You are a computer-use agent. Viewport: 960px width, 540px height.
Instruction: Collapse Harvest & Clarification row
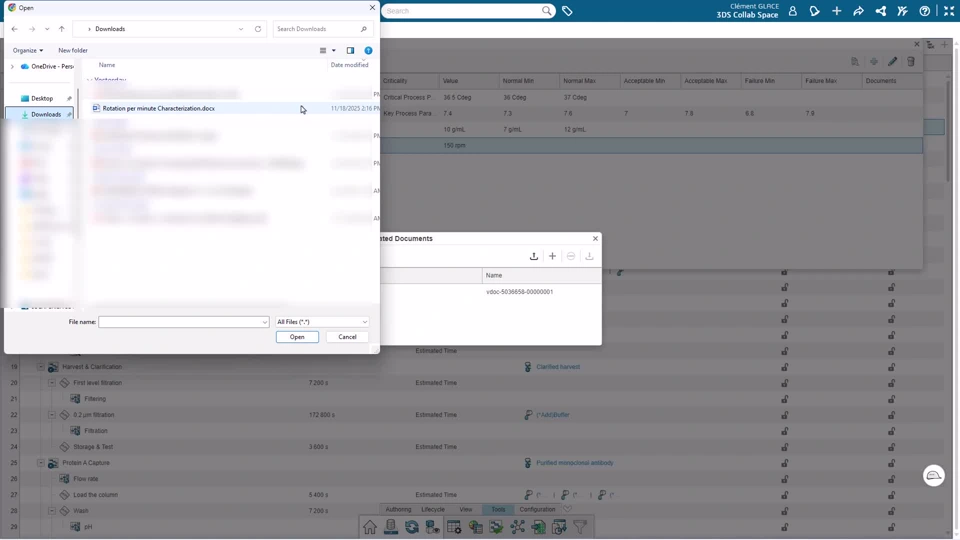pyautogui.click(x=40, y=367)
